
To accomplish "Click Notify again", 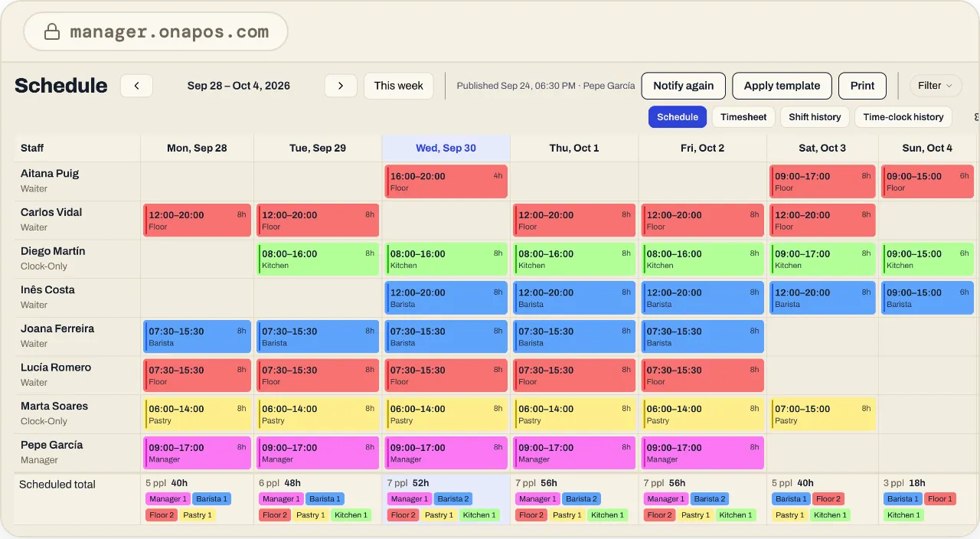I will point(683,86).
